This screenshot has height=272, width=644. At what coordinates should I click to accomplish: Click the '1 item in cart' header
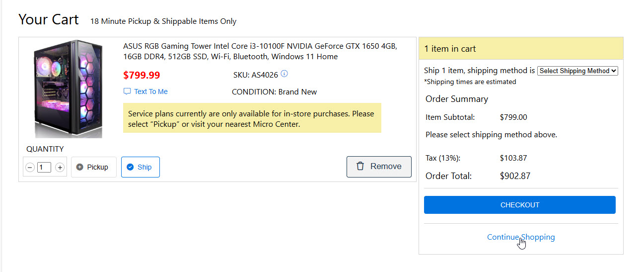[450, 49]
